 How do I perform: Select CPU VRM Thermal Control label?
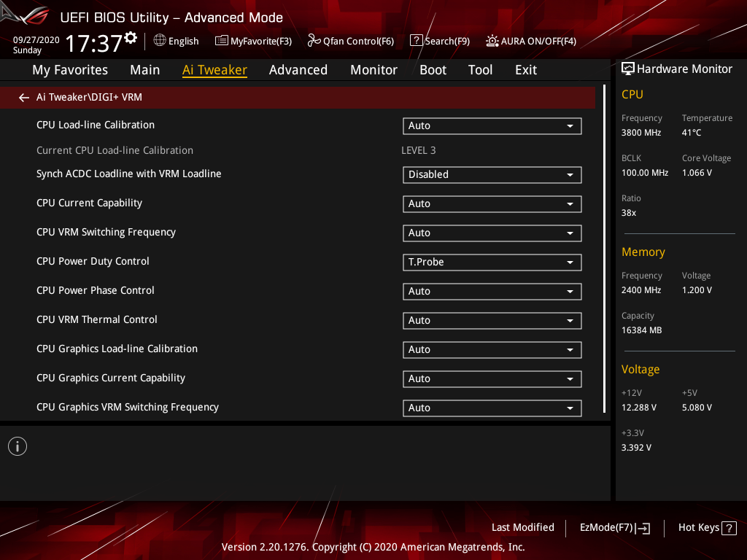click(x=97, y=319)
